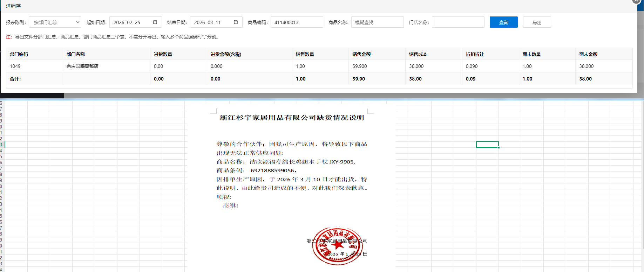This screenshot has width=644, height=272.
Task: Click the 查询 query button
Action: coord(503,22)
